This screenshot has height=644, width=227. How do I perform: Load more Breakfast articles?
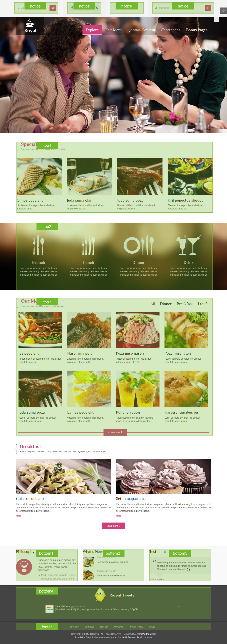point(113,526)
